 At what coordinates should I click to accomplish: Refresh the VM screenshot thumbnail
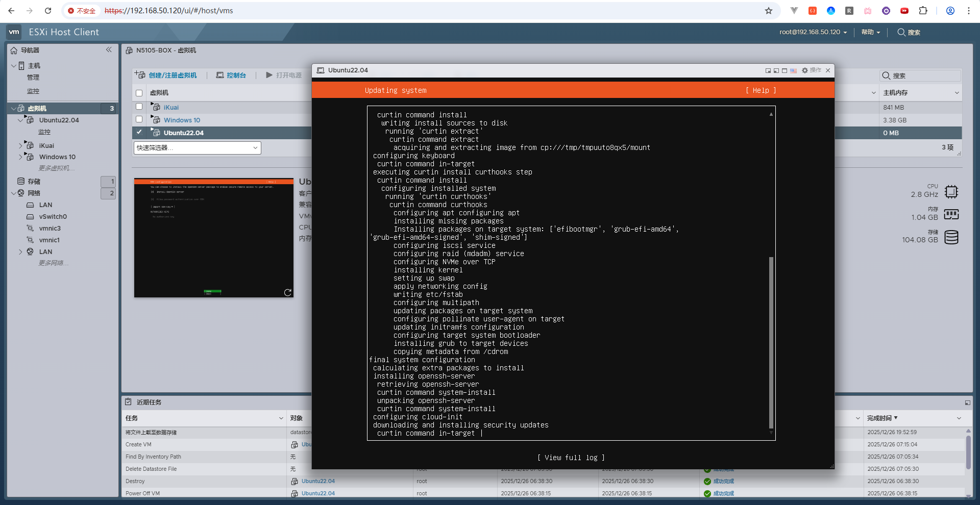288,292
